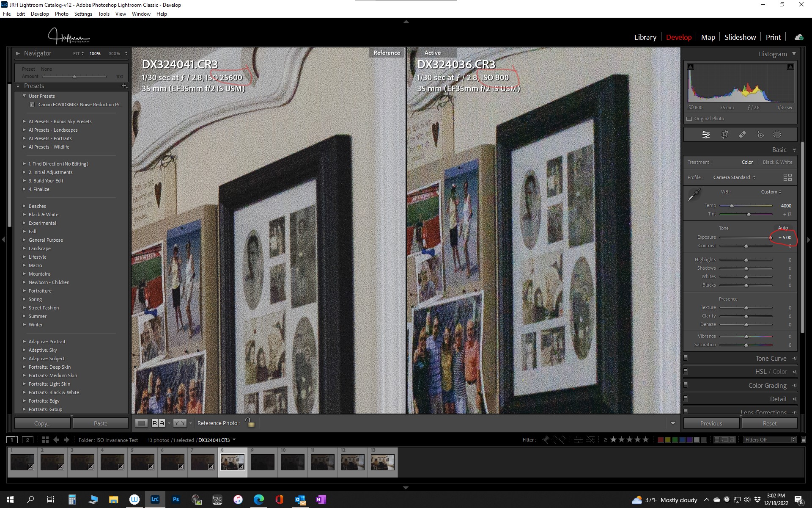Toggle Tone Curve panel on/off switch
Image resolution: width=812 pixels, height=508 pixels.
(x=686, y=358)
